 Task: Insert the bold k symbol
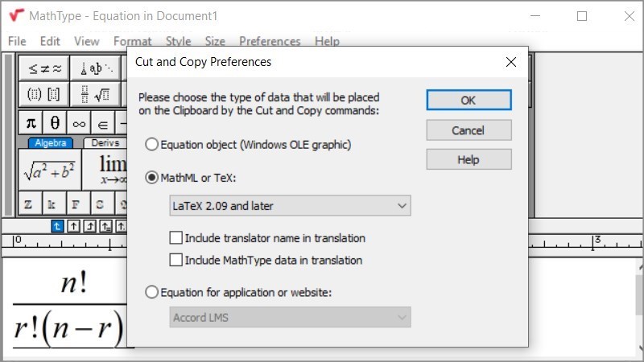click(52, 204)
